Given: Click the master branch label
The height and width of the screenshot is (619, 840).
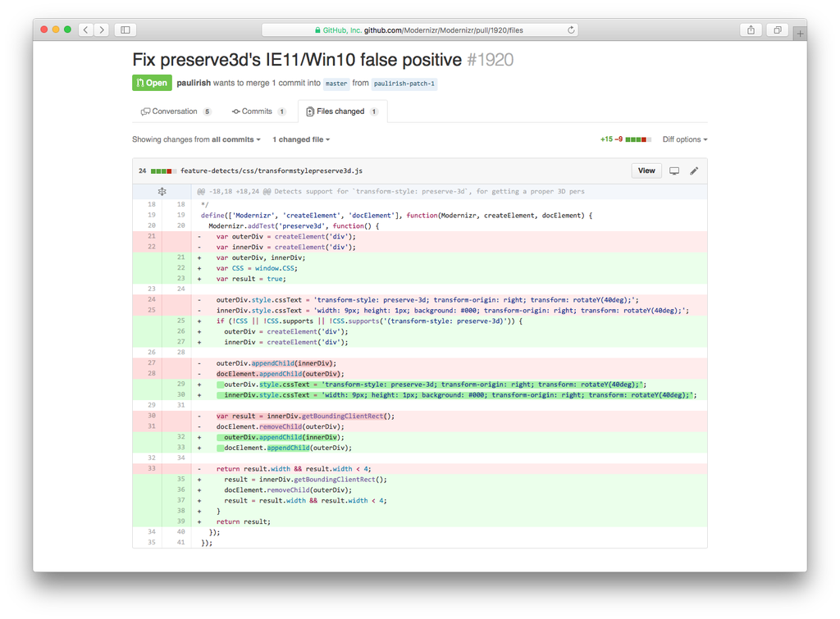Looking at the screenshot, I should click(x=336, y=84).
